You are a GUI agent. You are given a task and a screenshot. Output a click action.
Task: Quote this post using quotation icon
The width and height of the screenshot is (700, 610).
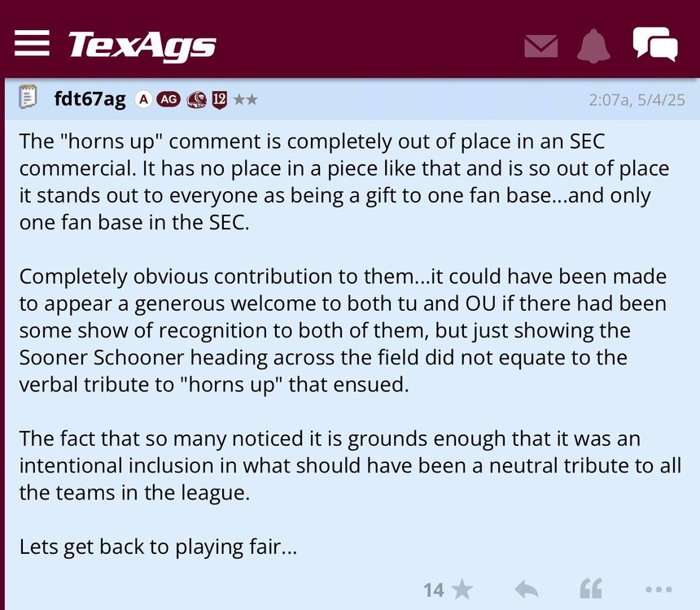point(591,589)
